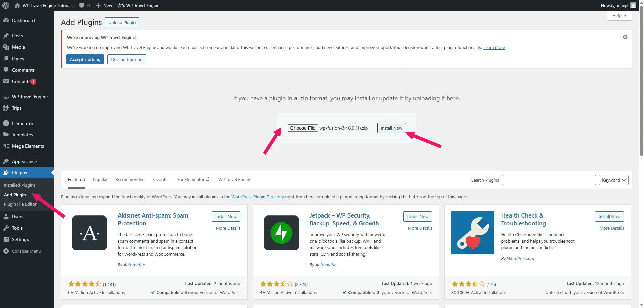
Task: Open the WP Travel Engine plugins tab
Action: [234, 179]
